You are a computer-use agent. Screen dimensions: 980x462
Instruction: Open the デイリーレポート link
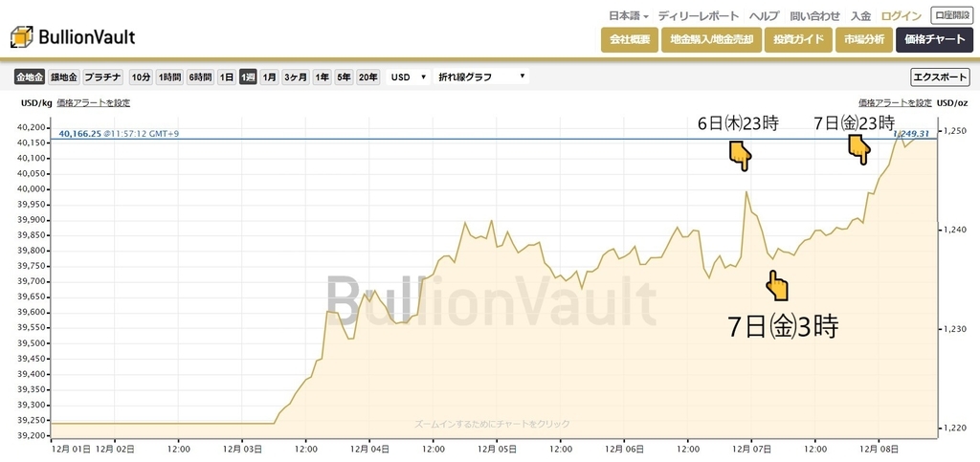(699, 16)
